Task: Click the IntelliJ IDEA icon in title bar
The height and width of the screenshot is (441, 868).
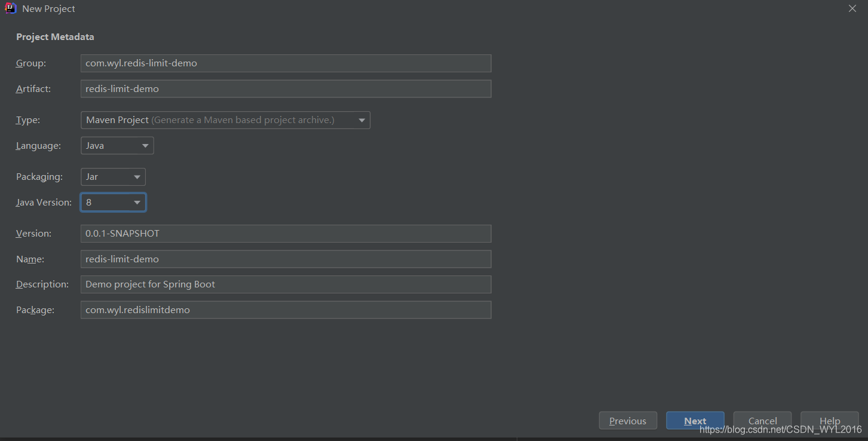Action: (11, 9)
